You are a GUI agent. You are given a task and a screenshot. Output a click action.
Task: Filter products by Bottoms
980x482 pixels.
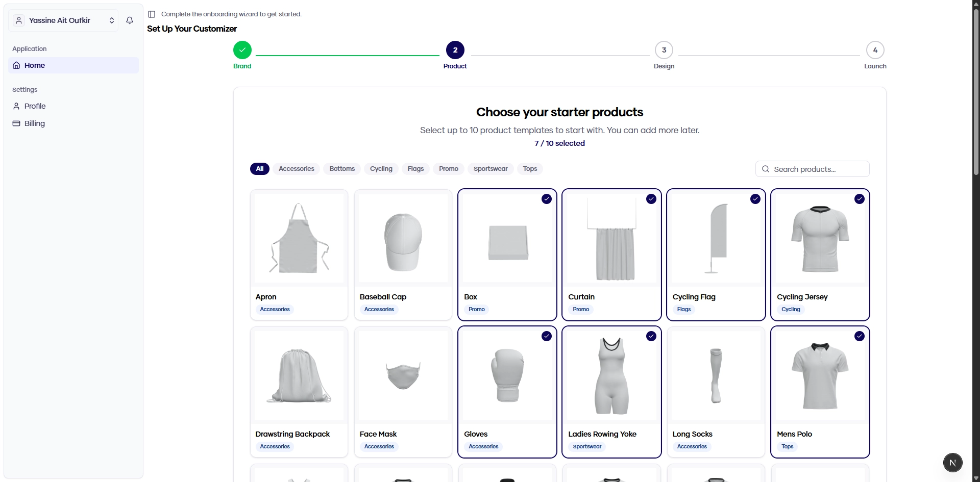342,169
